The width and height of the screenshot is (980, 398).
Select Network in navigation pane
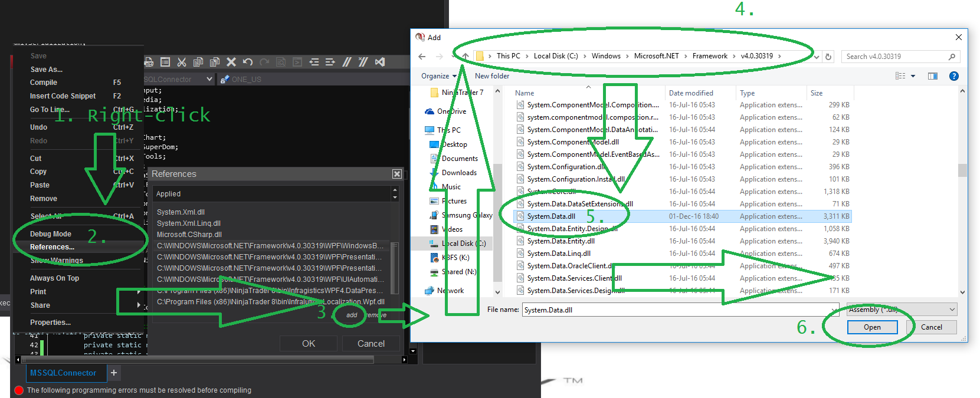[x=450, y=291]
